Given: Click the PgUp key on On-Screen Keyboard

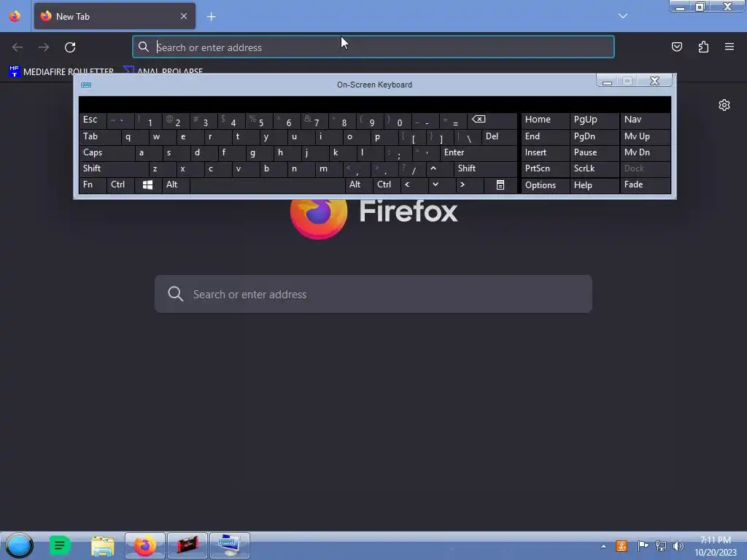Looking at the screenshot, I should [x=594, y=120].
